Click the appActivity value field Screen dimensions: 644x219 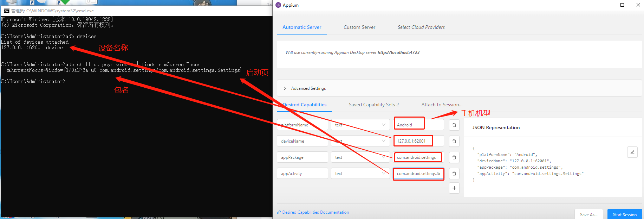[x=418, y=174]
